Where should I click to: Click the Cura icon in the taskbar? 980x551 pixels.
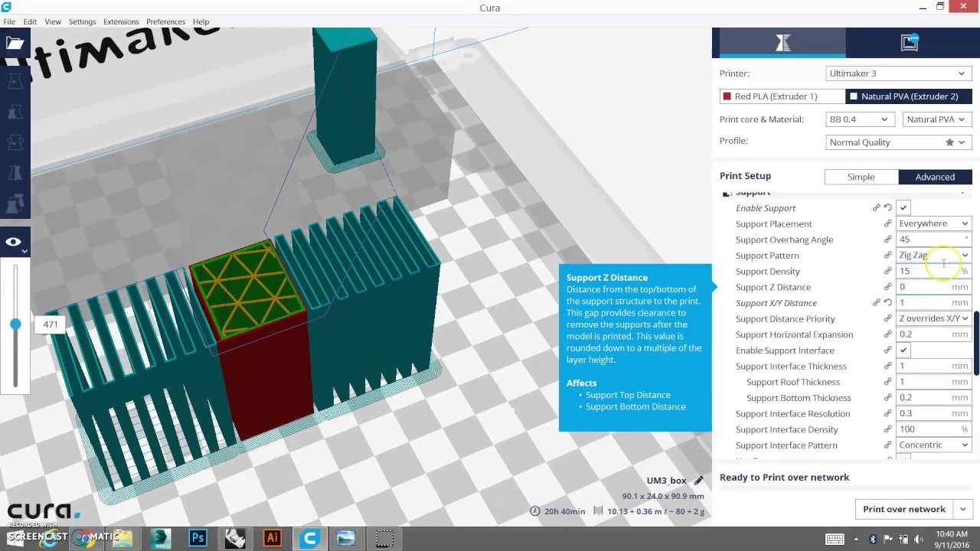click(x=309, y=538)
